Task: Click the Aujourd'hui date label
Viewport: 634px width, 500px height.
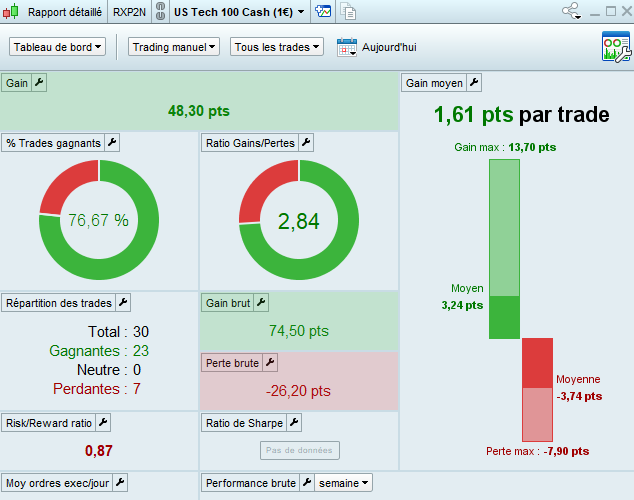Action: (389, 47)
